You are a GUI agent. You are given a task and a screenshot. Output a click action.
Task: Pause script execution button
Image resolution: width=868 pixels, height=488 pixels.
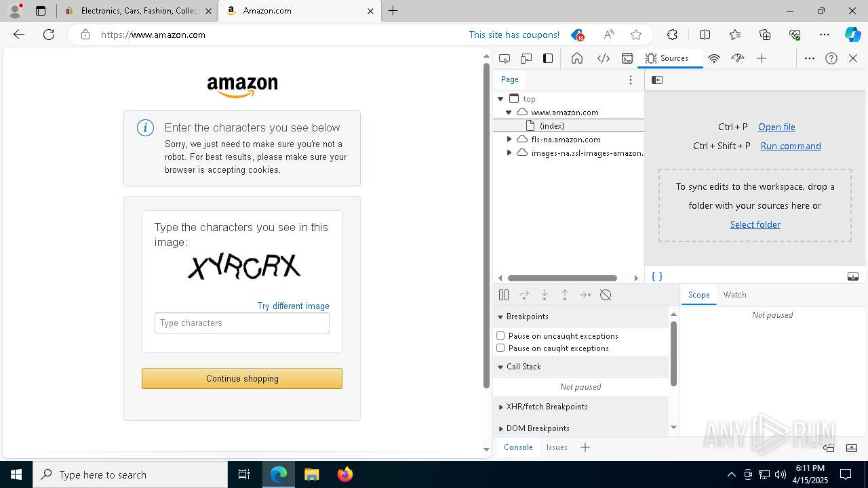coord(504,295)
